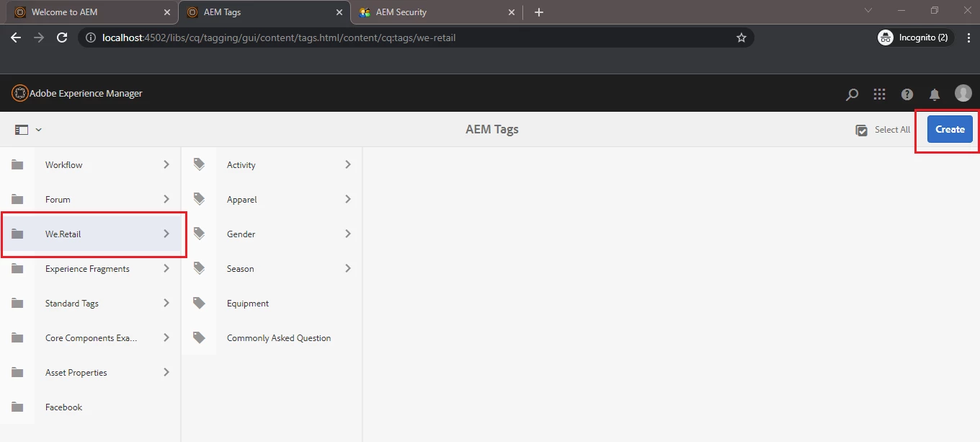This screenshot has width=980, height=442.
Task: Expand the Apparel tag chevron
Action: (348, 199)
